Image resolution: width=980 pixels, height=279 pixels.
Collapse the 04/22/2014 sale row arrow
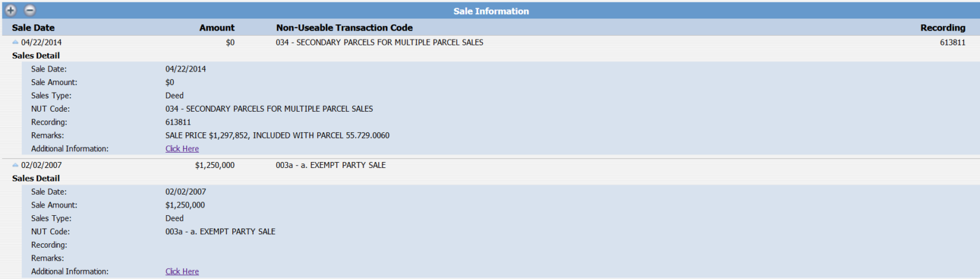(x=15, y=42)
